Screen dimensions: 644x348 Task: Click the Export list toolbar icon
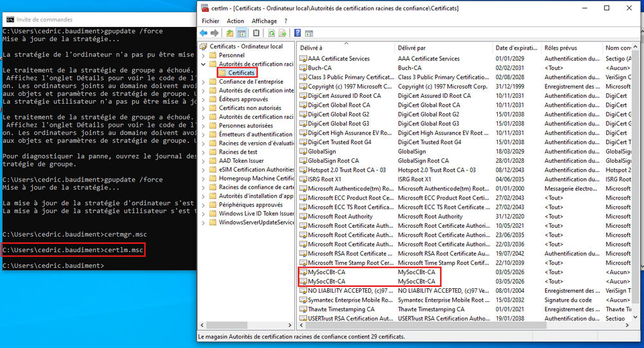[283, 33]
